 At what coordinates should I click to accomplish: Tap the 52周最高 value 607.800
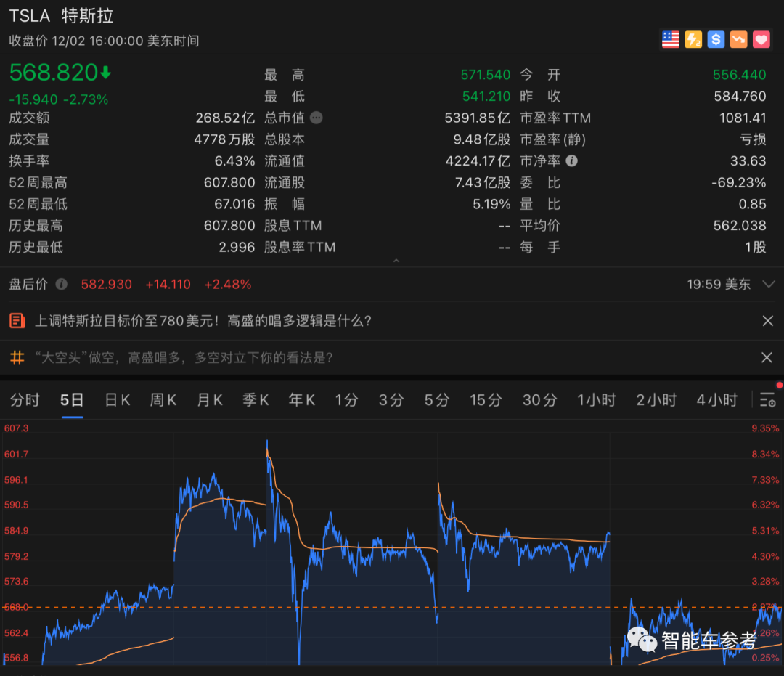pyautogui.click(x=229, y=182)
